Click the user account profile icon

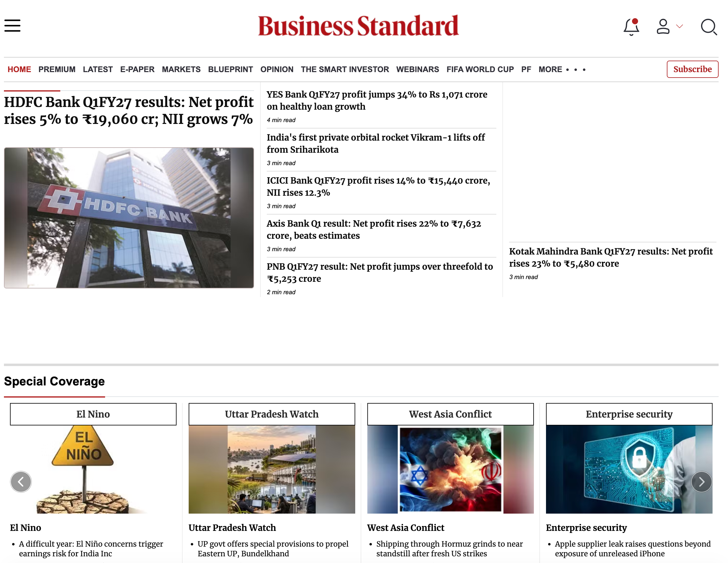663,26
